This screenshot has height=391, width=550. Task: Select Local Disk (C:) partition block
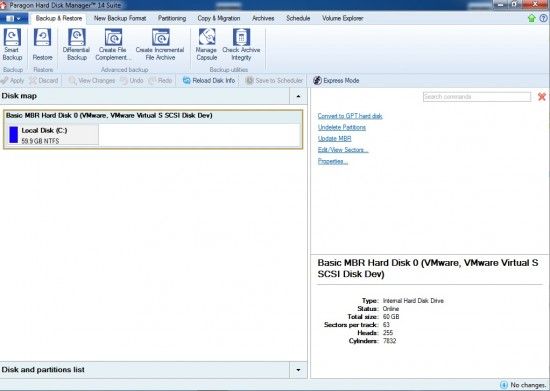(x=53, y=135)
